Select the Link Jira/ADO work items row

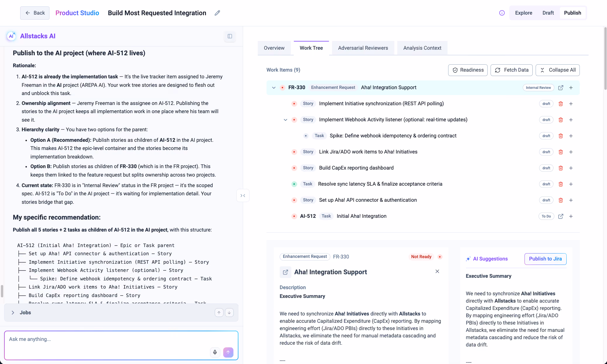423,152
